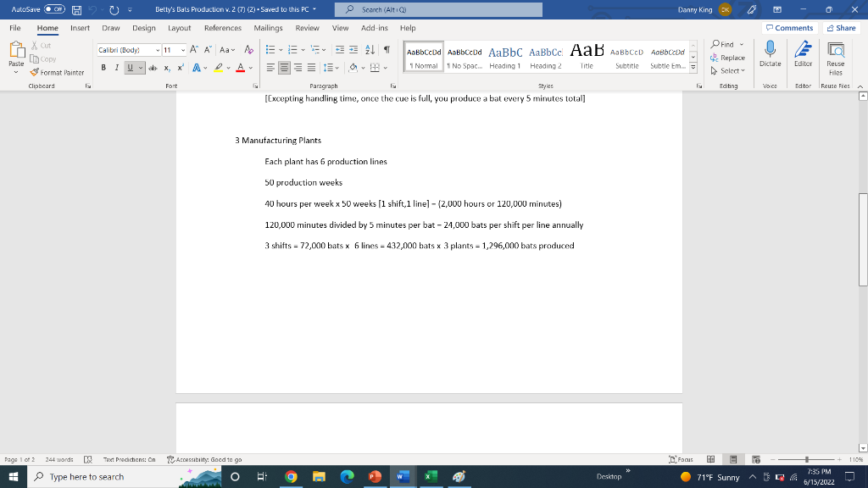This screenshot has height=488, width=868.
Task: Toggle Underline formatting
Action: (130, 68)
